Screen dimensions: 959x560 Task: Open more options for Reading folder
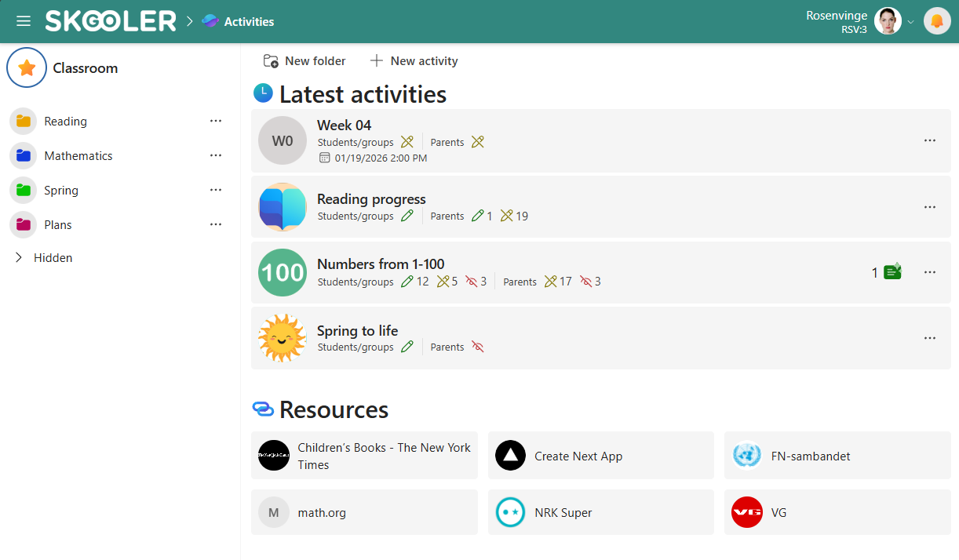tap(216, 122)
